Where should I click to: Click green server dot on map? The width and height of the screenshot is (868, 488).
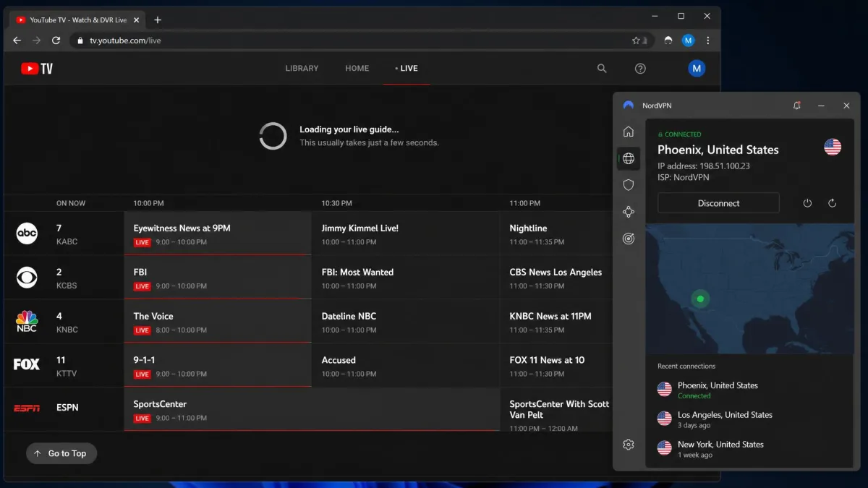pyautogui.click(x=699, y=299)
